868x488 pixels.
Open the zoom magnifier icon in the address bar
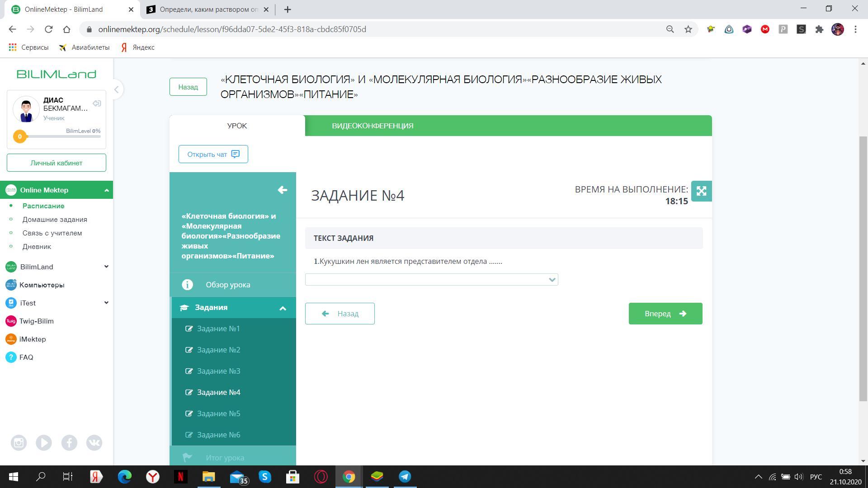tap(670, 29)
